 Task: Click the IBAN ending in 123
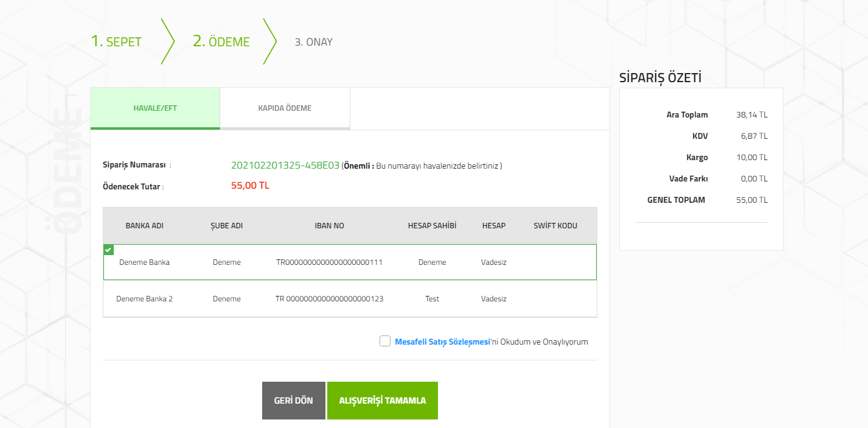pos(329,299)
